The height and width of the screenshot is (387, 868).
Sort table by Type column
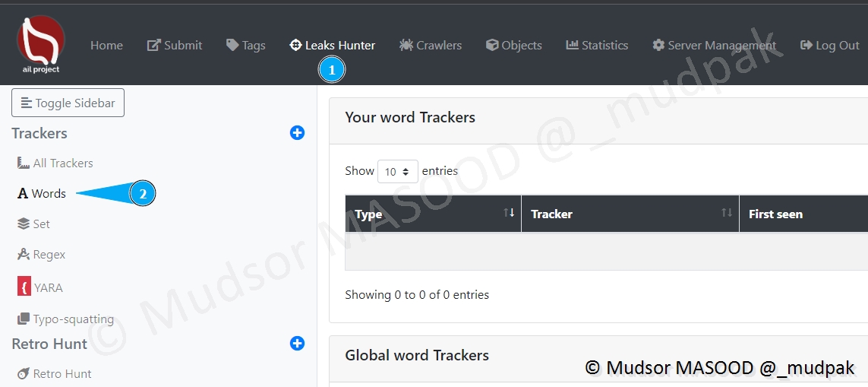click(x=433, y=214)
